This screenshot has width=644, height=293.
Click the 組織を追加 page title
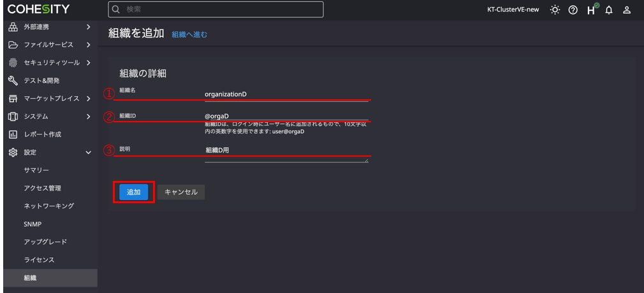click(136, 33)
